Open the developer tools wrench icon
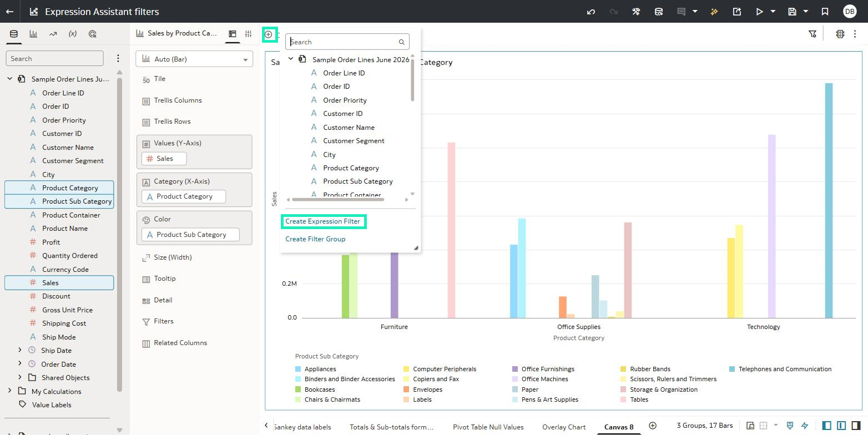Image resolution: width=868 pixels, height=435 pixels. click(636, 12)
